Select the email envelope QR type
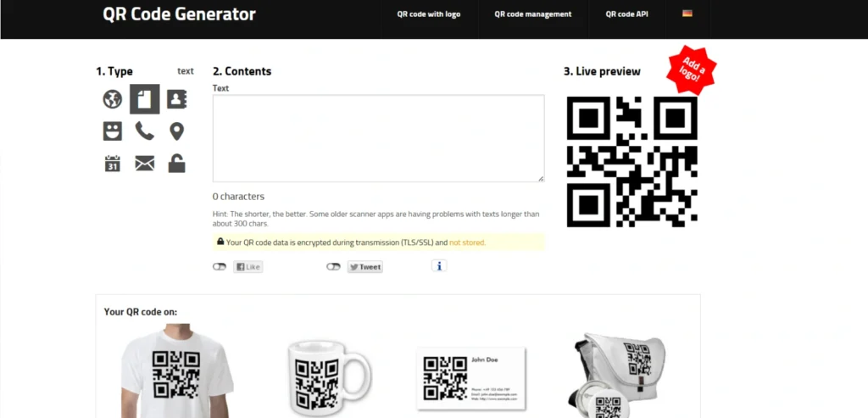 pyautogui.click(x=144, y=164)
